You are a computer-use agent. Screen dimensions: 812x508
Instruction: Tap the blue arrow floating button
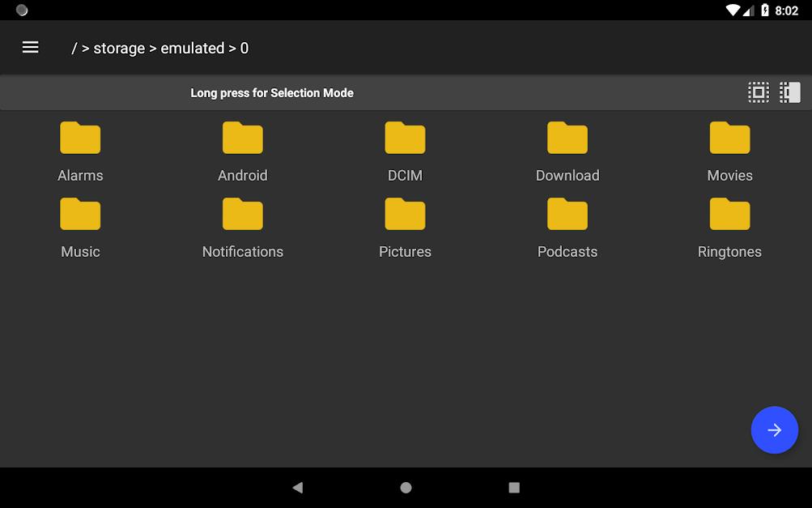(774, 429)
